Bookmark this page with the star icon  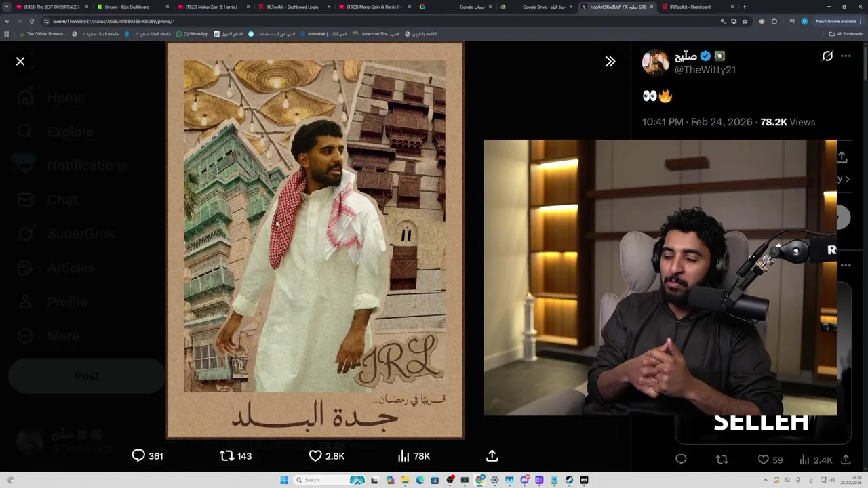point(745,21)
